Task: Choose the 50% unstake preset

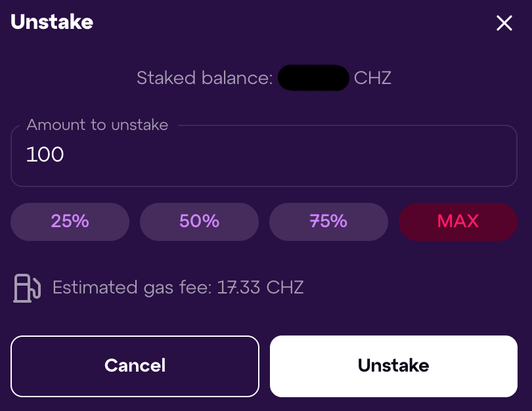Action: pyautogui.click(x=199, y=221)
